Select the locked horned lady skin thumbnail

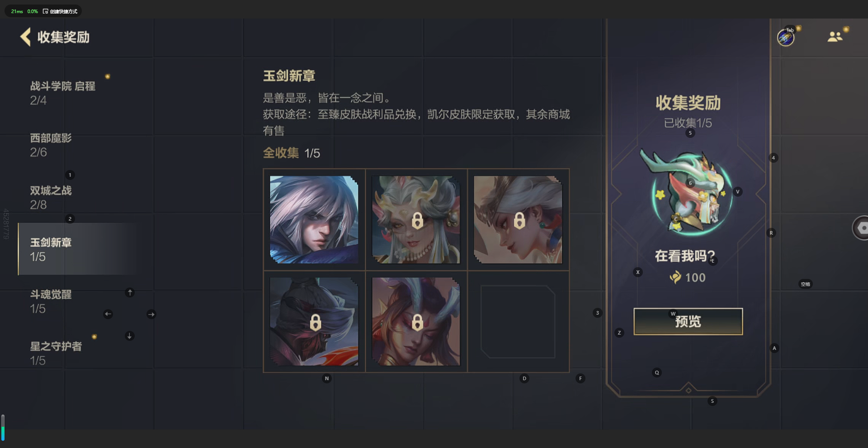416,220
